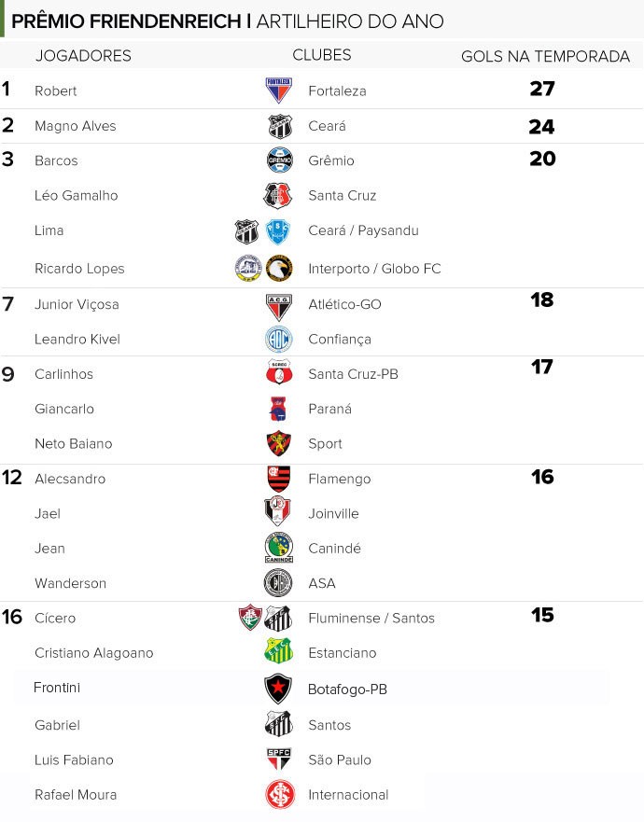The image size is (644, 822).
Task: Click the Luis Fabiano player name
Action: pyautogui.click(x=74, y=759)
